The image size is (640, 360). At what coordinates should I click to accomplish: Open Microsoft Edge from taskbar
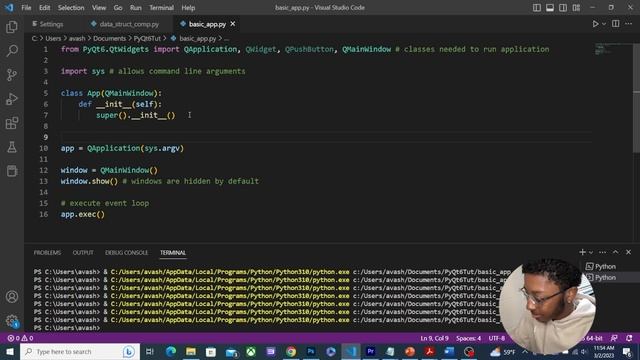171,351
